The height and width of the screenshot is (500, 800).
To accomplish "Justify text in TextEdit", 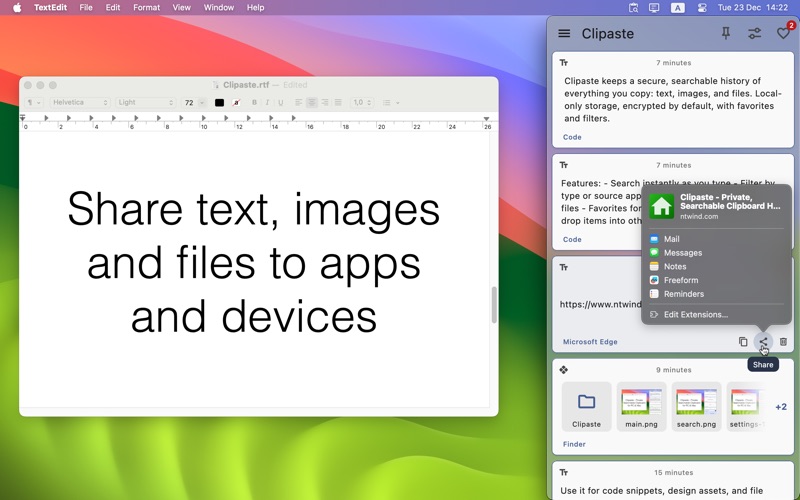I will [337, 103].
